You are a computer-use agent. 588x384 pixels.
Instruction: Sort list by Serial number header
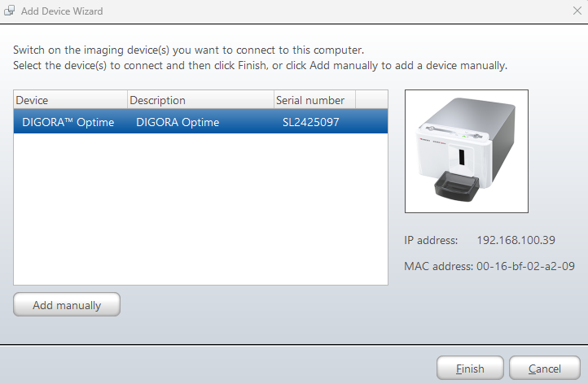pos(314,100)
